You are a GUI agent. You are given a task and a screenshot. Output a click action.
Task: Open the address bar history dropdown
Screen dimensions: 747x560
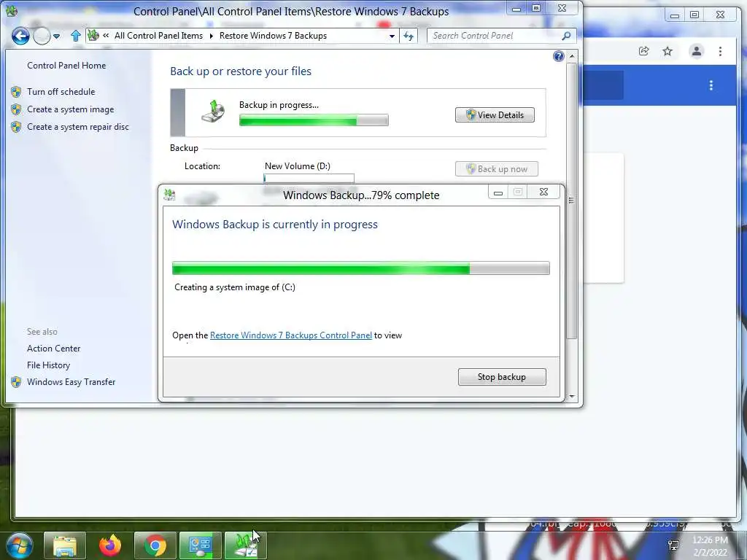392,36
